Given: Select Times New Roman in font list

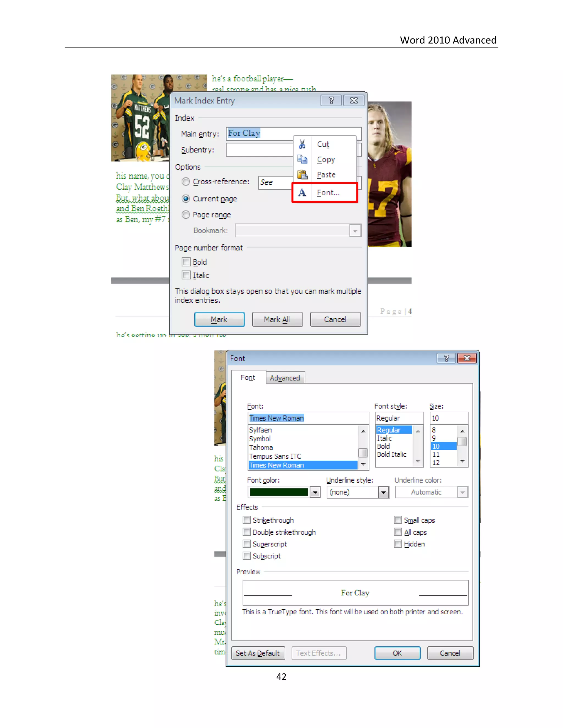Looking at the screenshot, I should (x=303, y=465).
